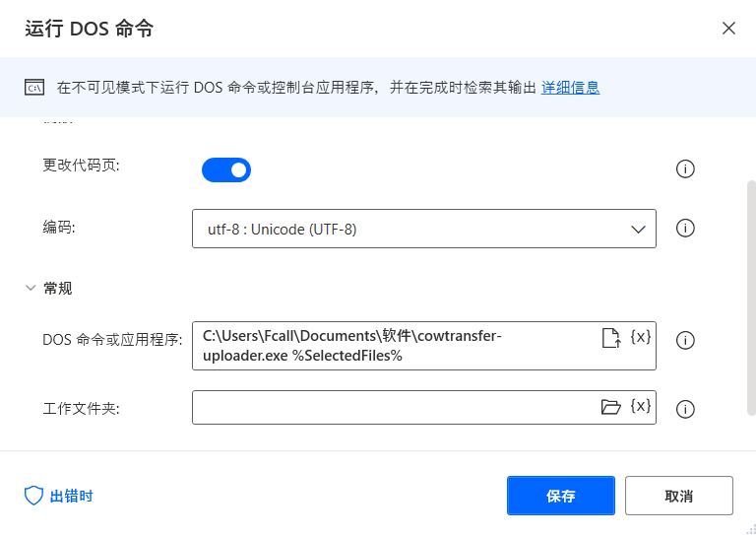The height and width of the screenshot is (535, 756).
Task: Close the 运行 DOS 命令 dialog
Action: [728, 28]
